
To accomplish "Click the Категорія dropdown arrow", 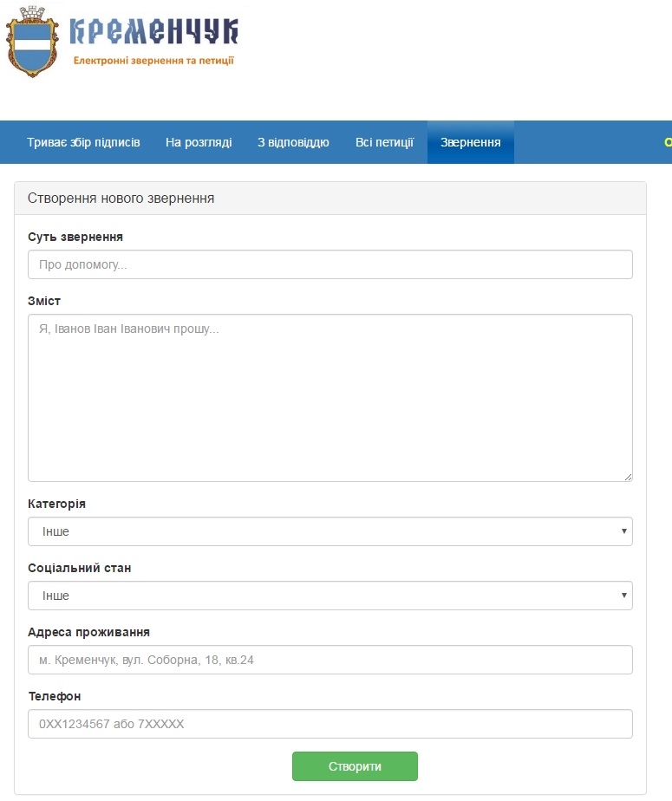I will coord(623,531).
